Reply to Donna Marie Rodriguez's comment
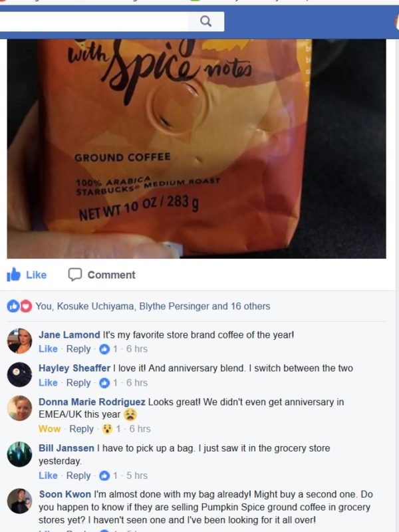The width and height of the screenshot is (399, 532). (81, 429)
